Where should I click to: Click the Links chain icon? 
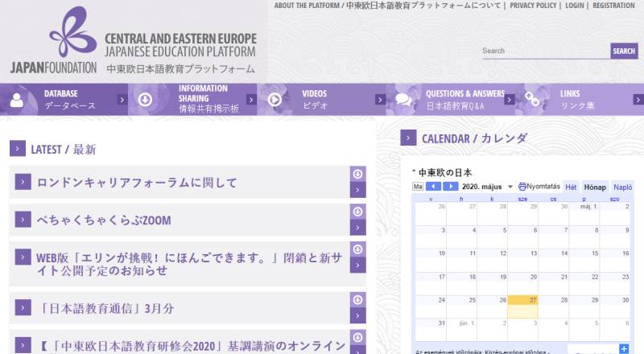[x=532, y=100]
